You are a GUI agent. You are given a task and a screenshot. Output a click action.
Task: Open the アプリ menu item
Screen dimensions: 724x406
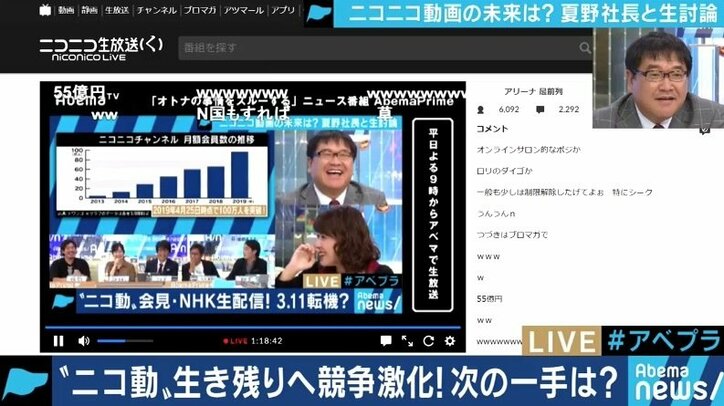[283, 10]
